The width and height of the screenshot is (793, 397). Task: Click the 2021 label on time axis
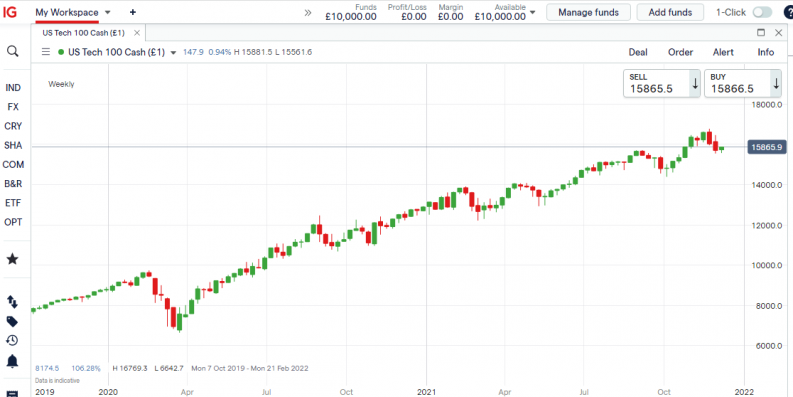point(426,392)
